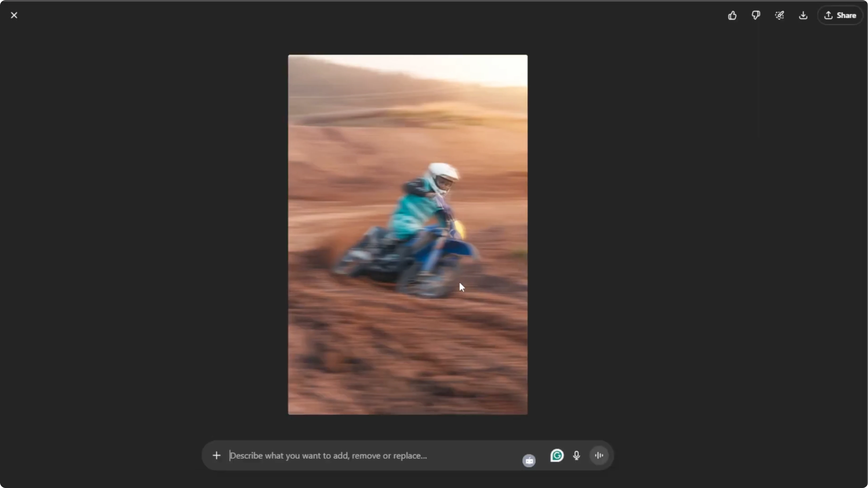868x488 pixels.
Task: Start dictation with the microphone icon
Action: click(x=576, y=455)
